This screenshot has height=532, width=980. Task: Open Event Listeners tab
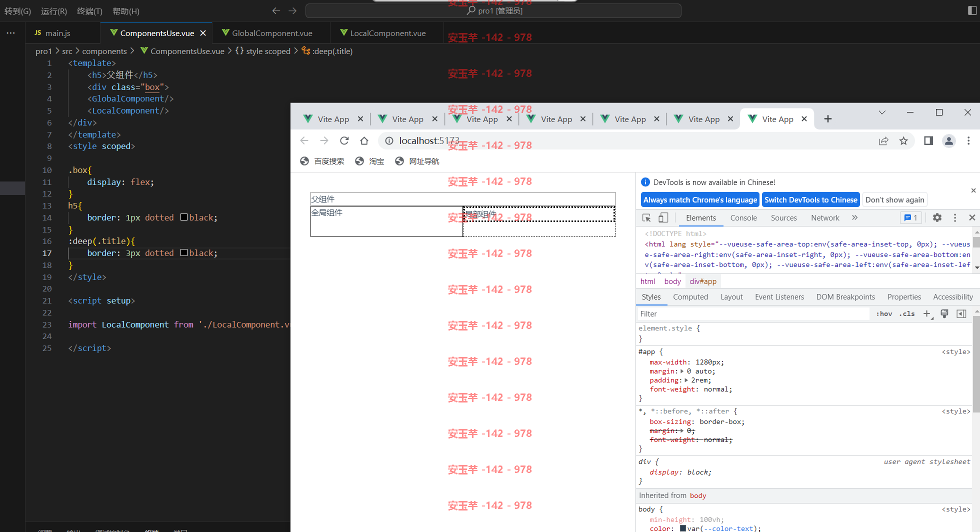(779, 297)
